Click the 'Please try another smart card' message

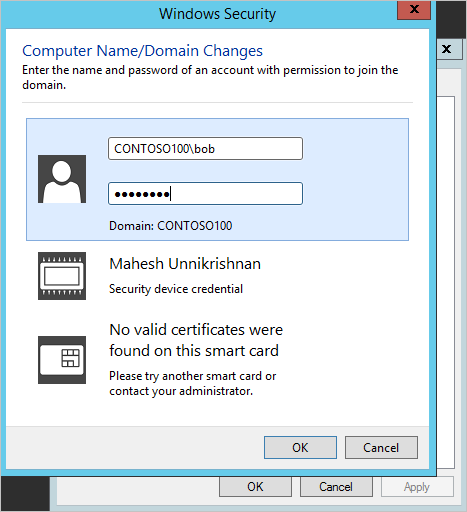pyautogui.click(x=193, y=383)
